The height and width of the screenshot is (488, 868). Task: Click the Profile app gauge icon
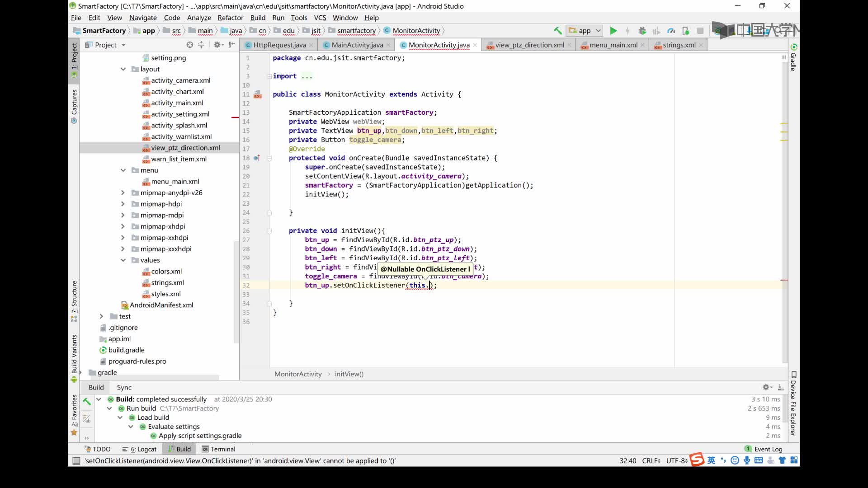point(671,31)
